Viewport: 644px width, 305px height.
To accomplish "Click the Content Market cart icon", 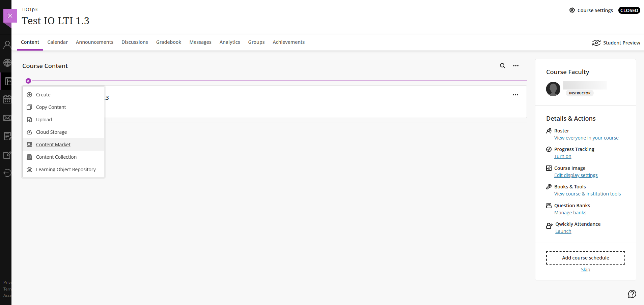I will 29,145.
